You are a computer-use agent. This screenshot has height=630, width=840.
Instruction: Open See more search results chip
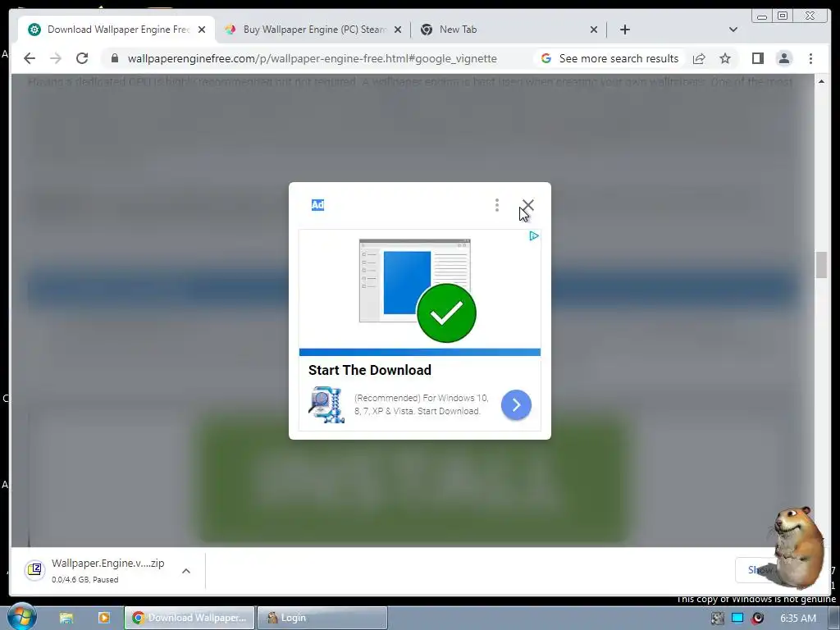[609, 58]
